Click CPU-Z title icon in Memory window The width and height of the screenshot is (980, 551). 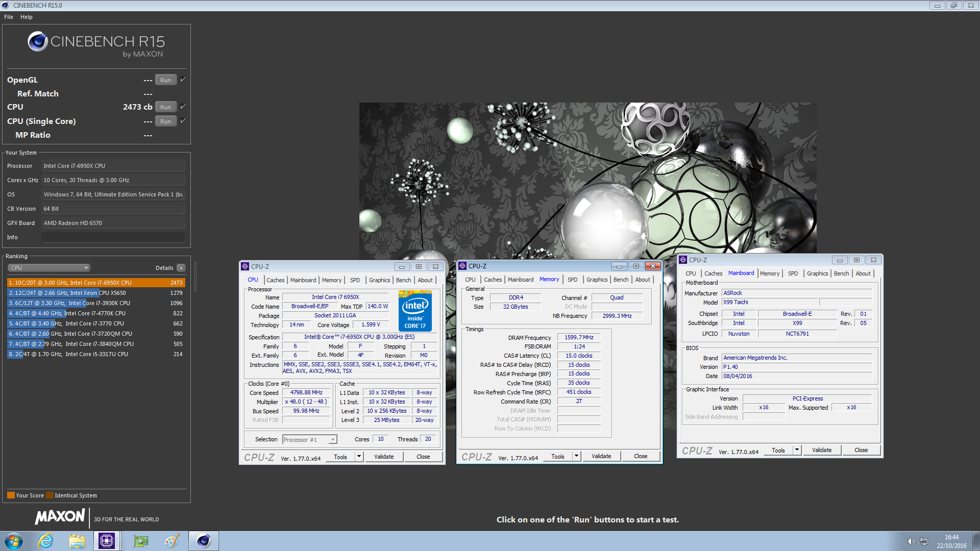coord(462,266)
